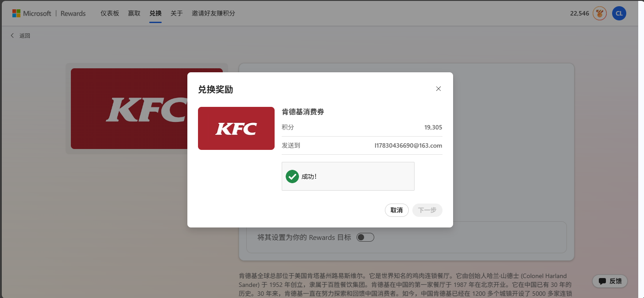
Task: Click the green success checkmark icon
Action: [x=292, y=176]
